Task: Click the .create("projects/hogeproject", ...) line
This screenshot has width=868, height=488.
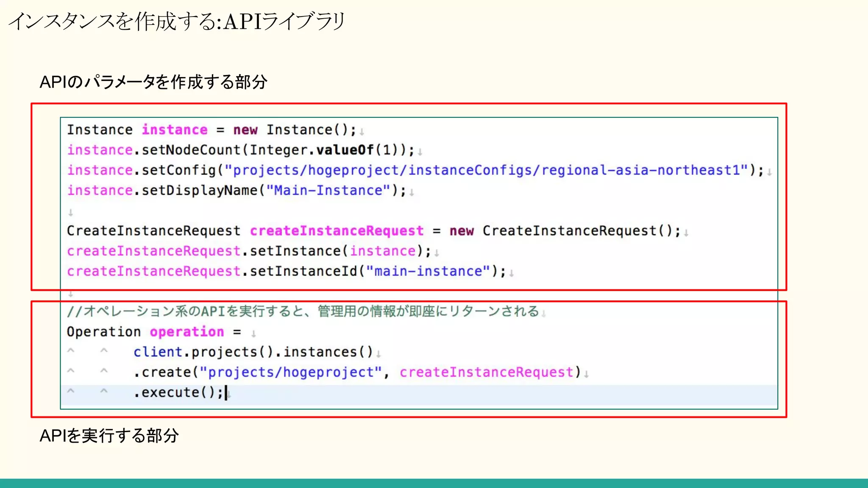Action: pyautogui.click(x=357, y=372)
